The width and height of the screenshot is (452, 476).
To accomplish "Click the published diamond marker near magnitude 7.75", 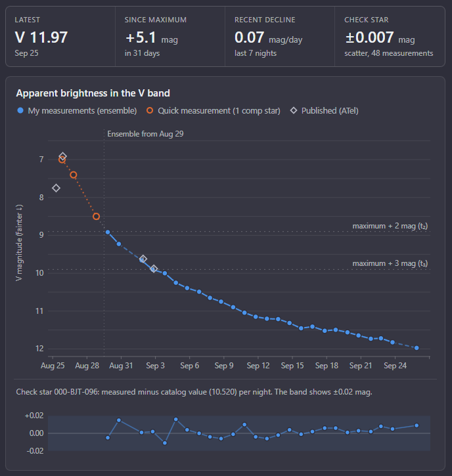I will pos(56,188).
